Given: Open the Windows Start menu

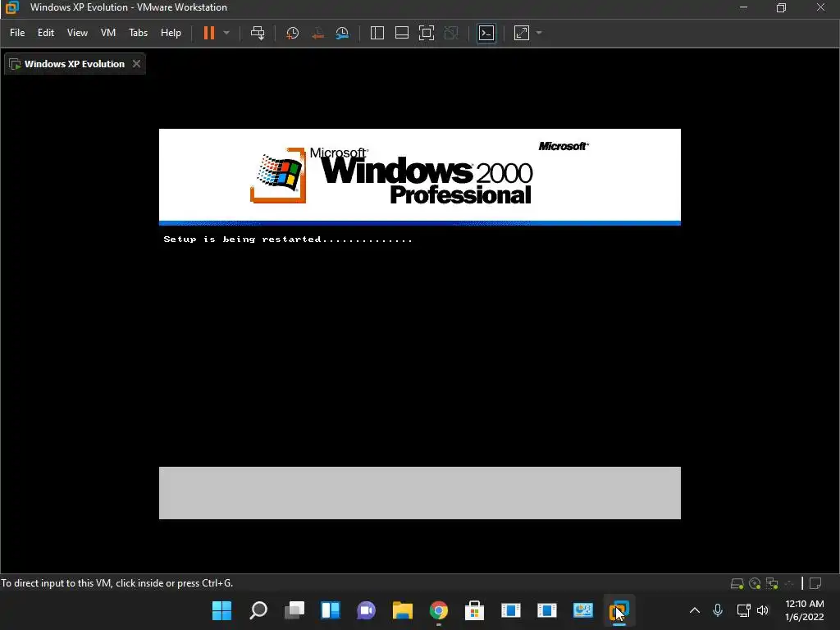Looking at the screenshot, I should [221, 610].
